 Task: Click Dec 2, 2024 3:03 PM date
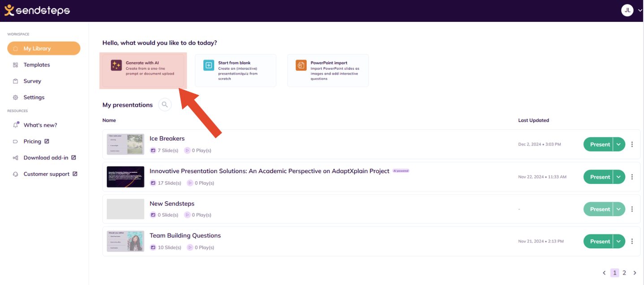click(540, 145)
